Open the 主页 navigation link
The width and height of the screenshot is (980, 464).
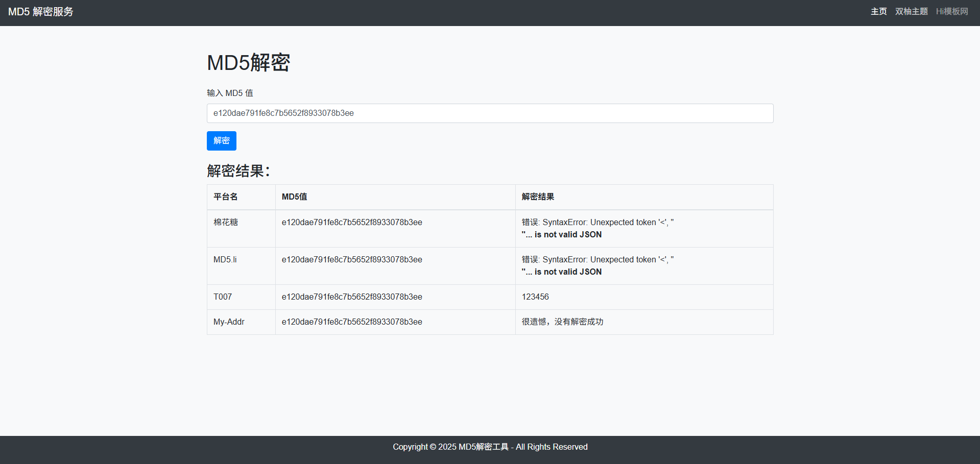(878, 12)
